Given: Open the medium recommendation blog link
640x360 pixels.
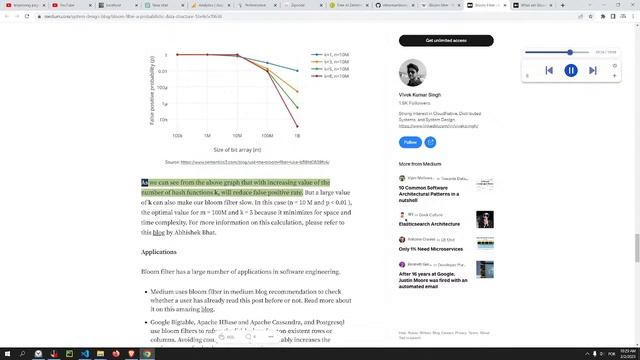Looking at the screenshot, I should [207, 309].
